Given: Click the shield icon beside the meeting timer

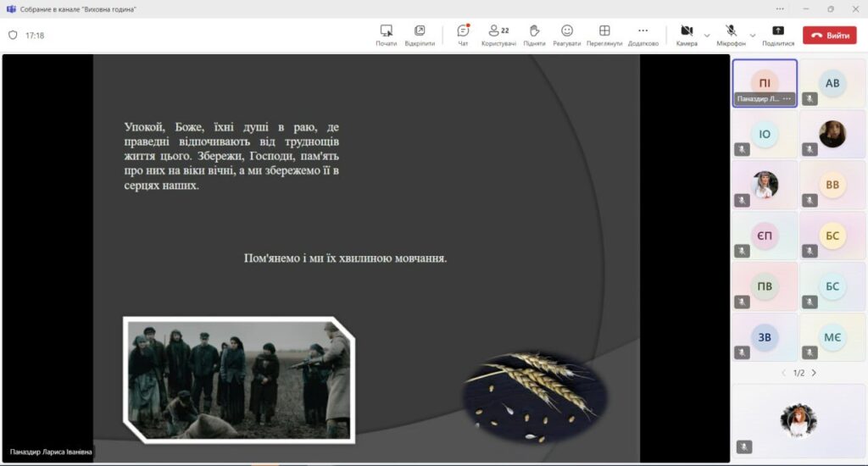Looking at the screenshot, I should (x=13, y=36).
